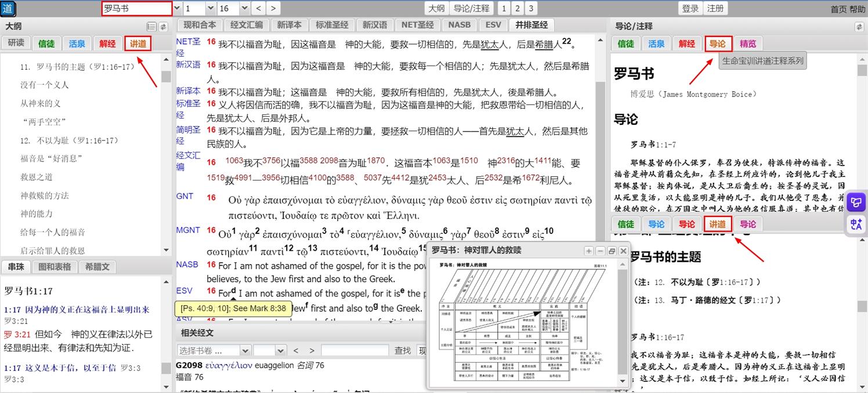Go to the next verse using top arrow
Image resolution: width=868 pixels, height=393 pixels.
coord(273,8)
